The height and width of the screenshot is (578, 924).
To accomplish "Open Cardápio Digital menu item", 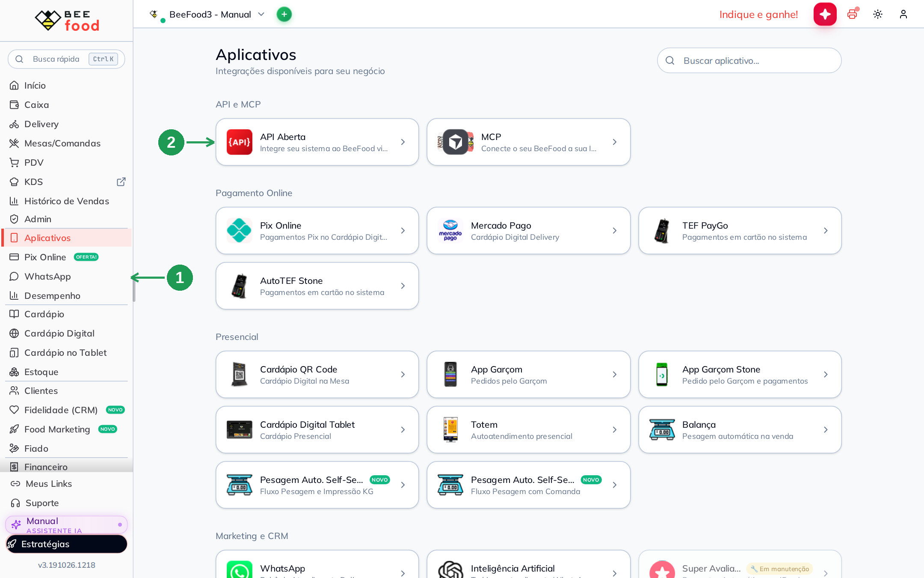I will pyautogui.click(x=66, y=334).
